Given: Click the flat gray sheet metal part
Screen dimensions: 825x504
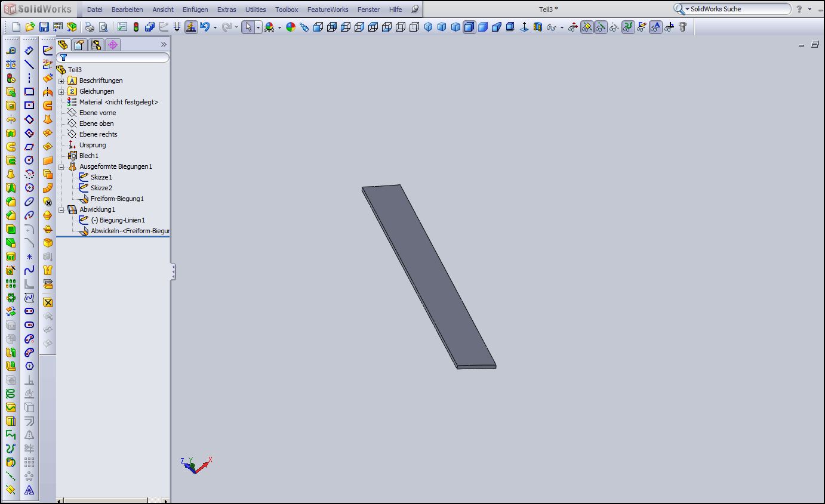Looking at the screenshot, I should point(429,276).
